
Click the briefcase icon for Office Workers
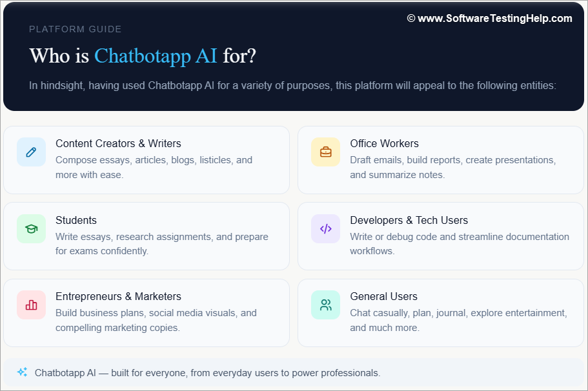tap(325, 152)
